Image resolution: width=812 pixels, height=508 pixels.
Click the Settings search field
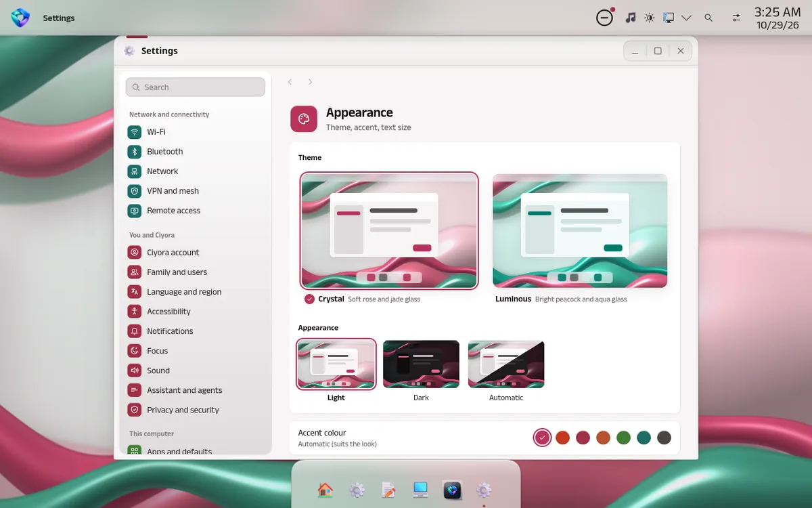point(196,87)
